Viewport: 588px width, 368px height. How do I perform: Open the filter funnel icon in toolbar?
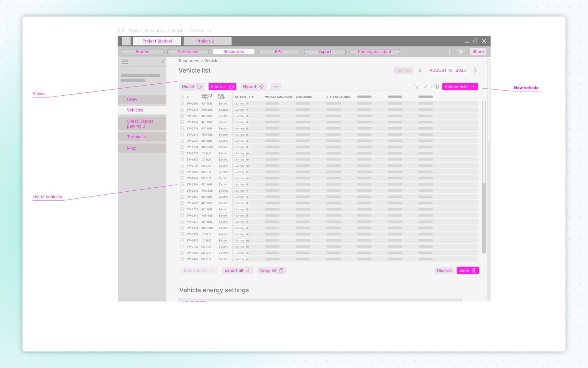click(x=417, y=86)
